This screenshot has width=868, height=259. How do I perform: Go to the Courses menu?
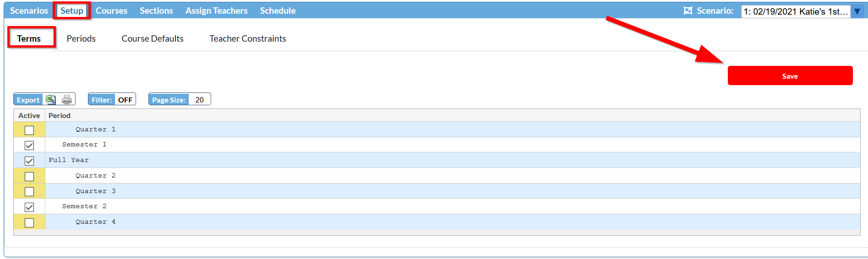111,11
